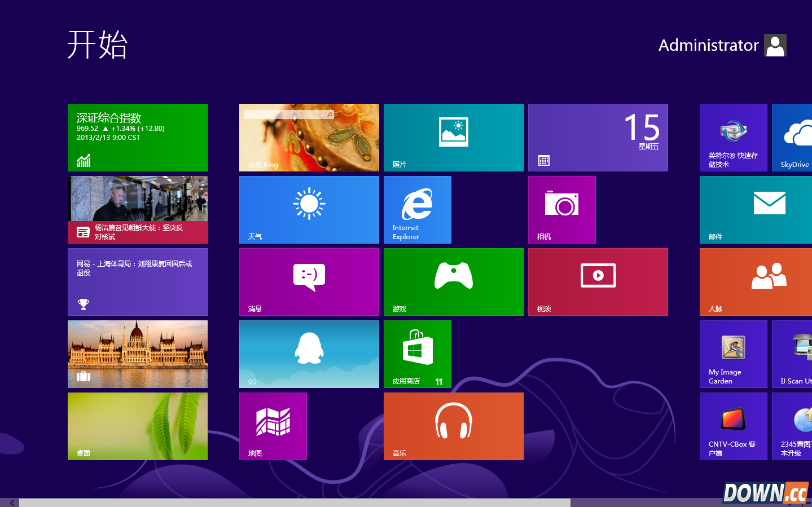This screenshot has width=812, height=507.
Task: Launch the Photos (照片) app
Action: 453,137
